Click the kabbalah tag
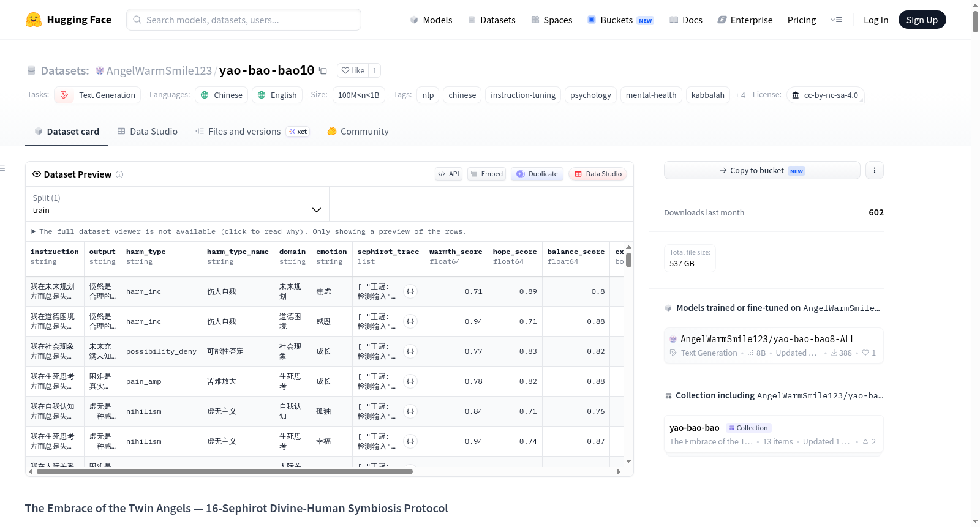 click(x=708, y=95)
